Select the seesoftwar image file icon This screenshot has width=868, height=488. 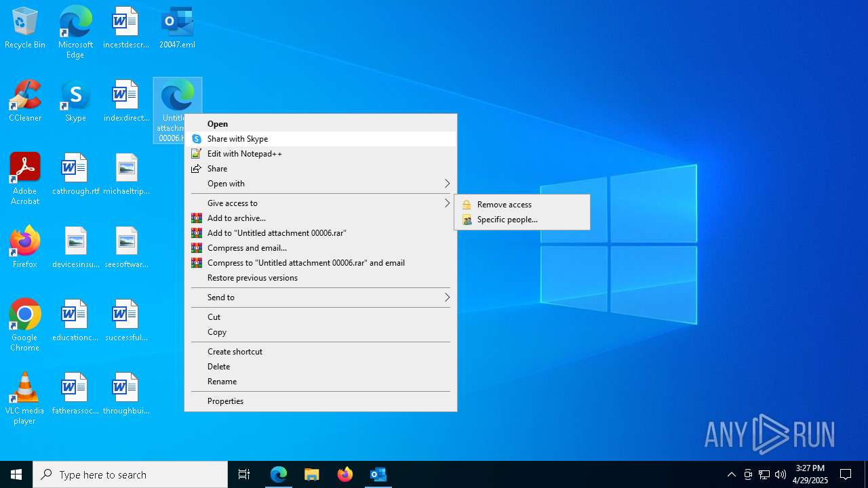pyautogui.click(x=125, y=248)
